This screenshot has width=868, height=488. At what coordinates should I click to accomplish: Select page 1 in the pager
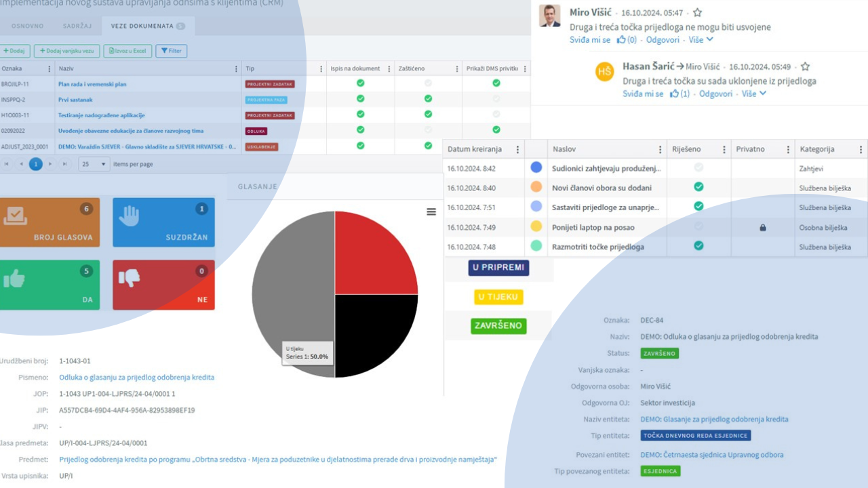(35, 164)
